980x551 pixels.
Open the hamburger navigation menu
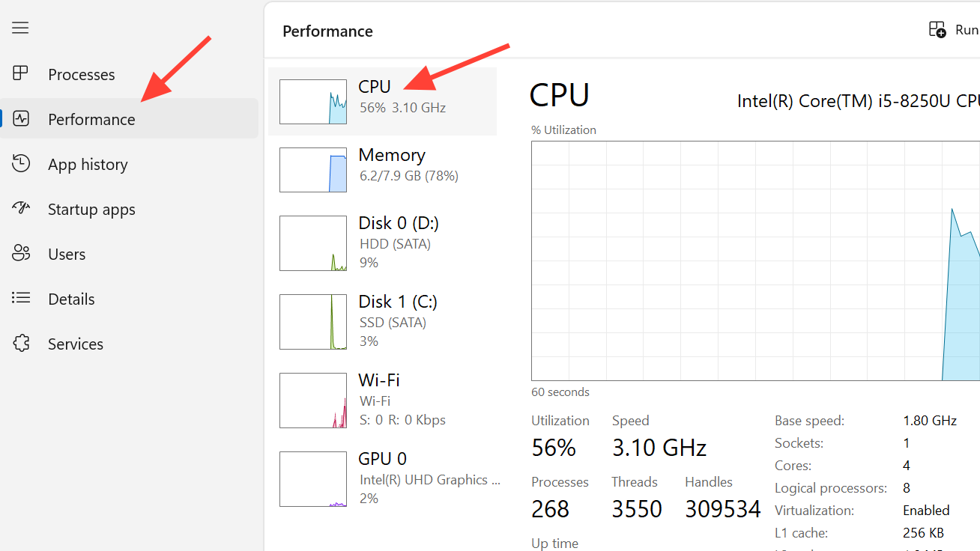coord(20,28)
